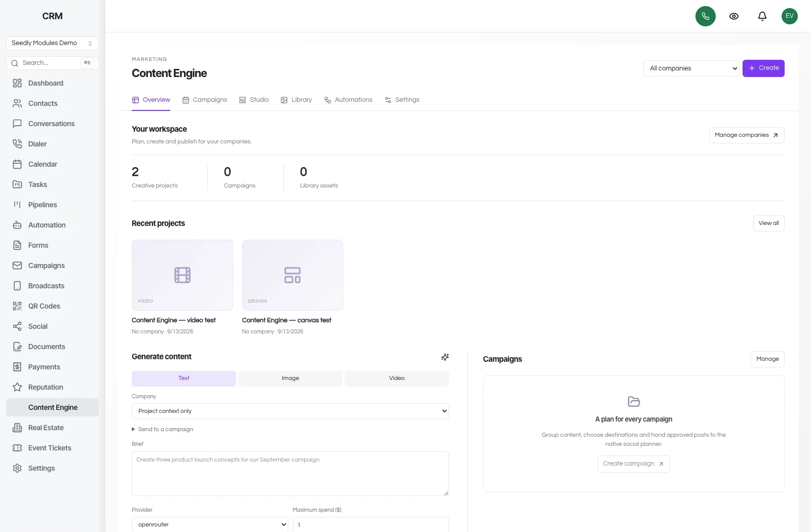
Task: Click Create campaign button
Action: (634, 464)
